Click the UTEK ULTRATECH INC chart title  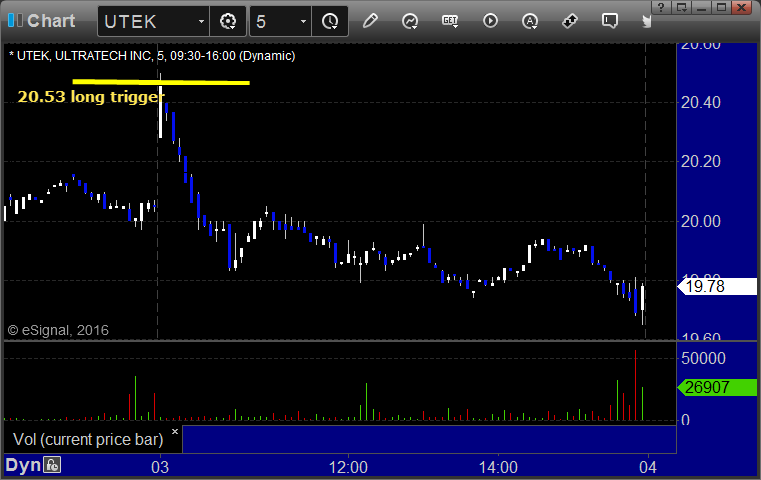[152, 56]
